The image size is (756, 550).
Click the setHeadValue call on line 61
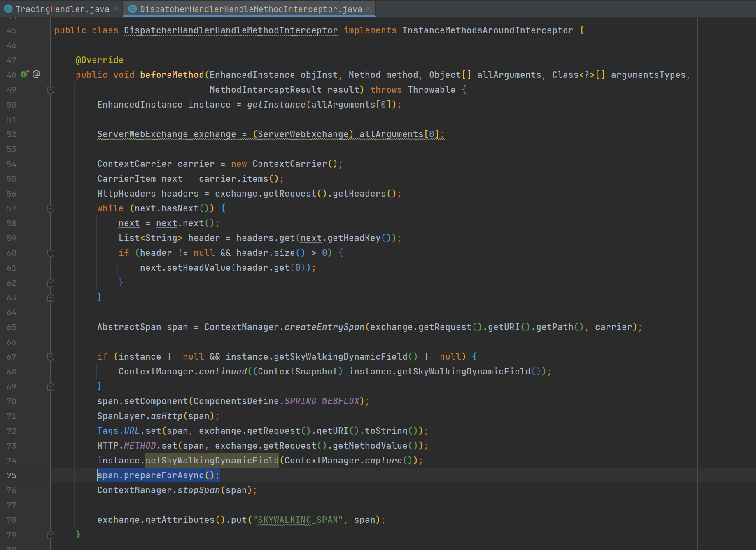pos(198,268)
